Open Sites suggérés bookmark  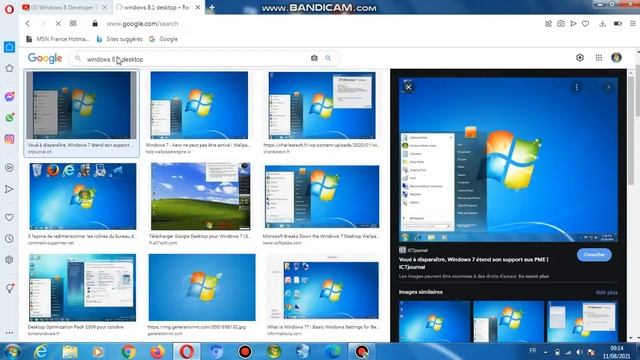pos(120,39)
